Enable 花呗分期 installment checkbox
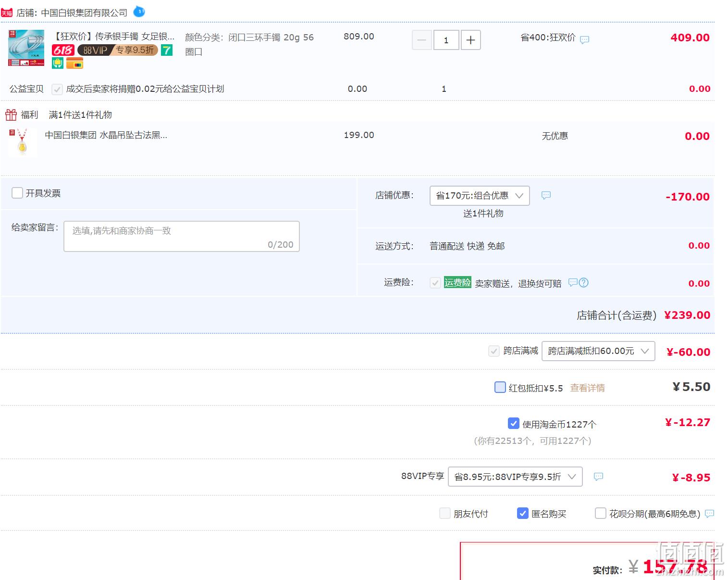 coord(601,513)
